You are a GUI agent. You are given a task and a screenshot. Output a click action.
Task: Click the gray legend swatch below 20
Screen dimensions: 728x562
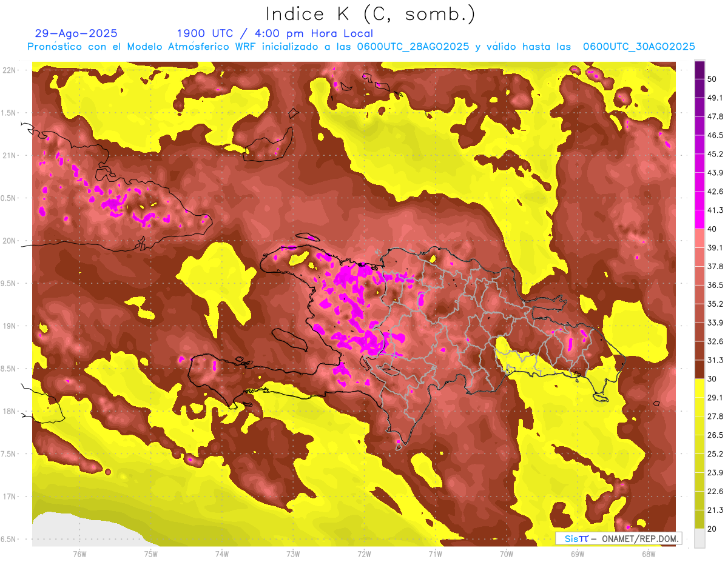699,538
